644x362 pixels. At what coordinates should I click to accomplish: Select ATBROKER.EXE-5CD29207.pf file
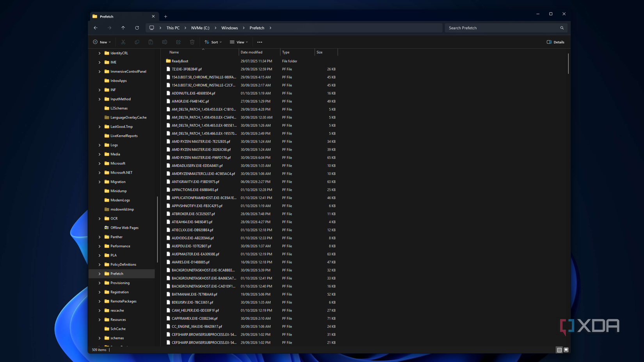point(193,214)
